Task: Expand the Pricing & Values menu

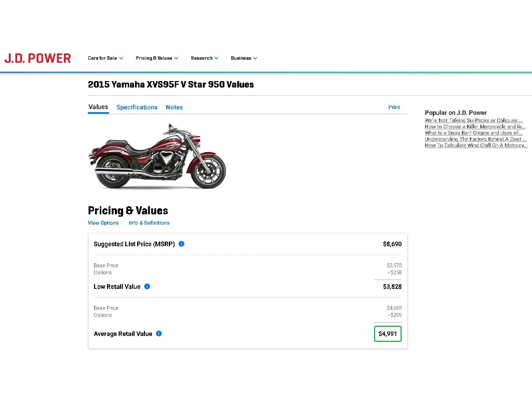Action: 157,58
